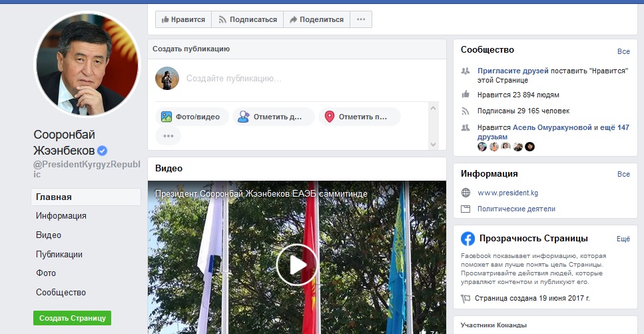Image resolution: width=644 pixels, height=334 pixels.
Task: Select the Отметить п... check-in option
Action: click(x=360, y=117)
